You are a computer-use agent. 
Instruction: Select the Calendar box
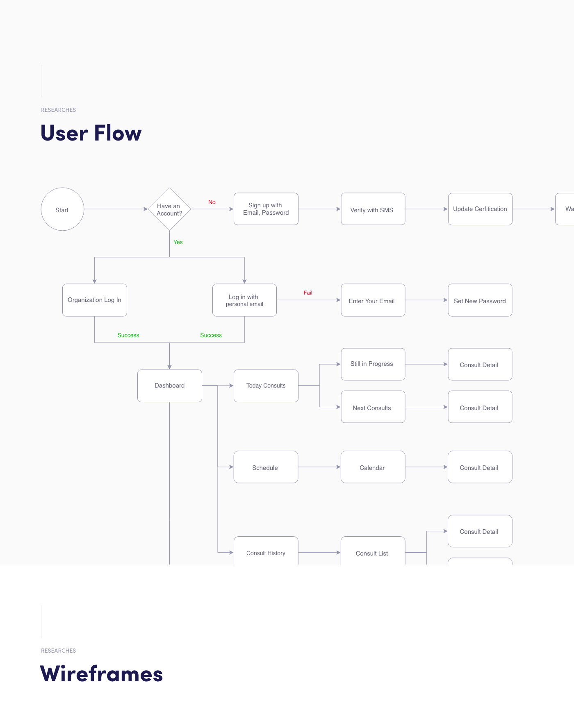tap(373, 467)
